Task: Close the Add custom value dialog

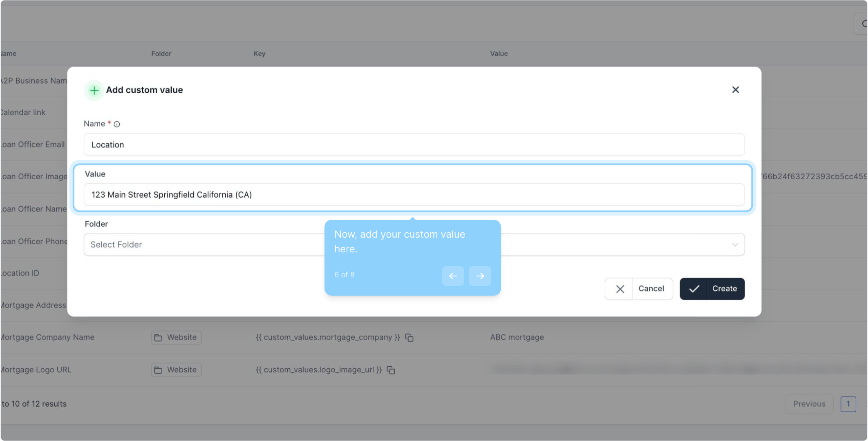Action: click(735, 90)
